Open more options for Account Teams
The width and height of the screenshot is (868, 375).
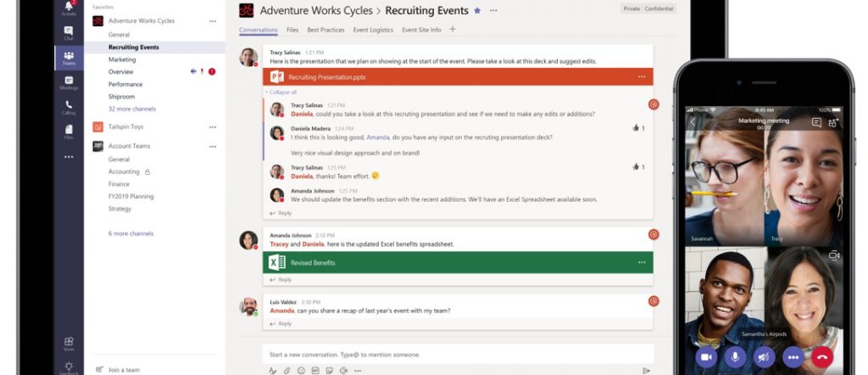[x=213, y=146]
